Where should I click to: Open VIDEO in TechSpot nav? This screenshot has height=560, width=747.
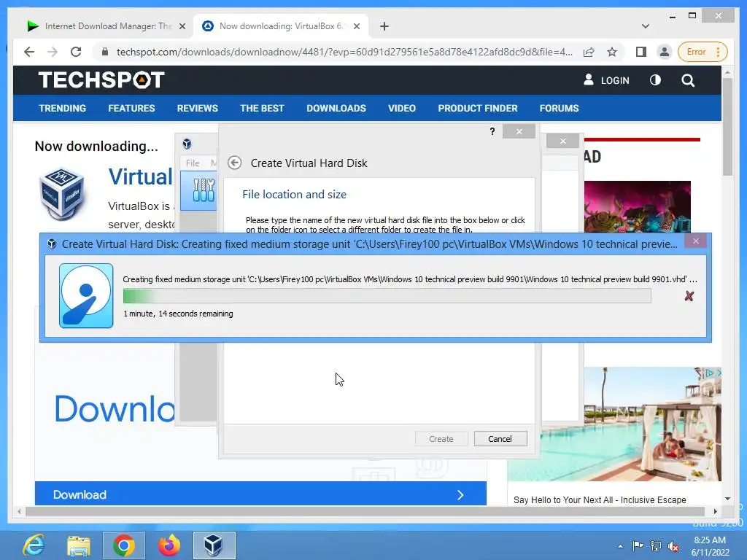[402, 108]
